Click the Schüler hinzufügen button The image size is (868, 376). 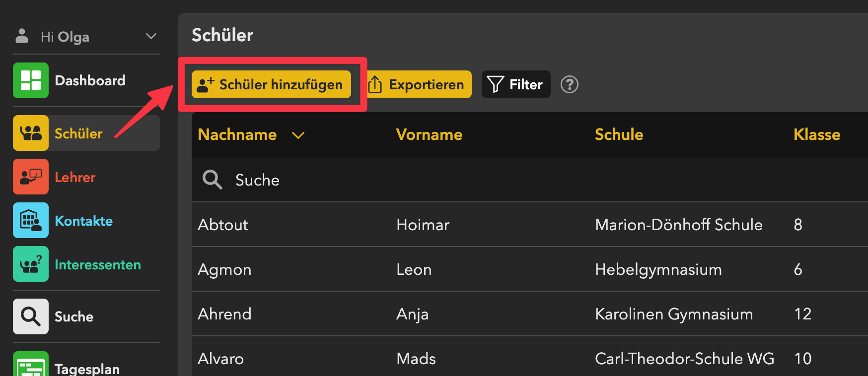[271, 84]
